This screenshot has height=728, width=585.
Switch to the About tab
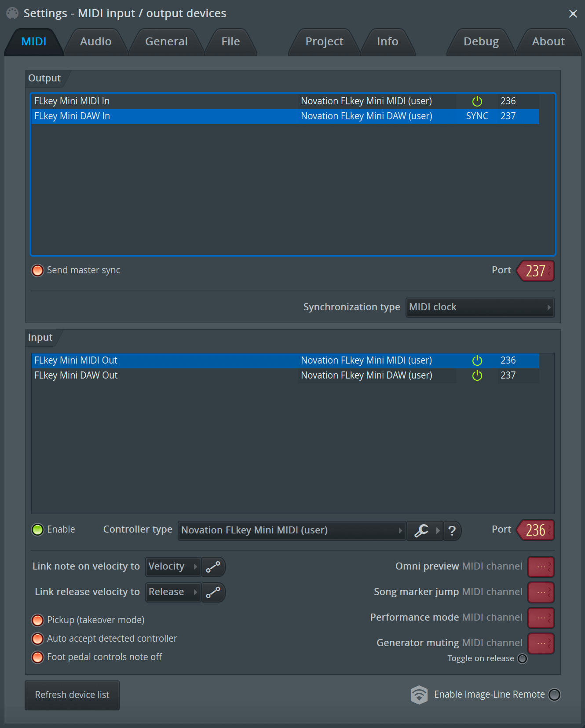click(548, 42)
